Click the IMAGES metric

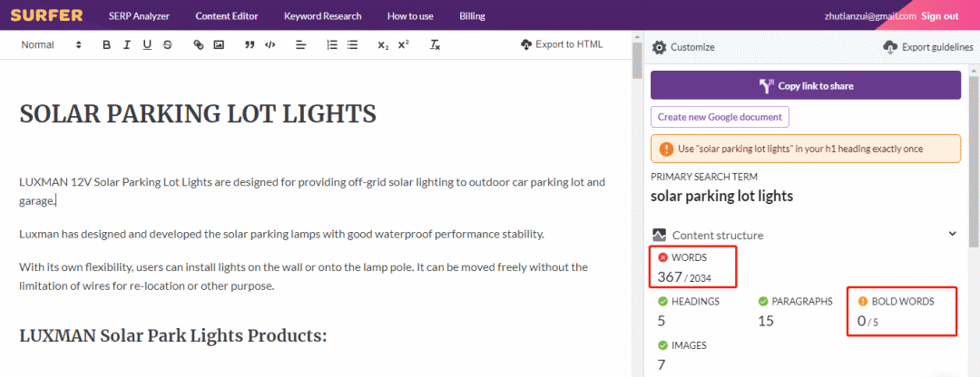(681, 355)
